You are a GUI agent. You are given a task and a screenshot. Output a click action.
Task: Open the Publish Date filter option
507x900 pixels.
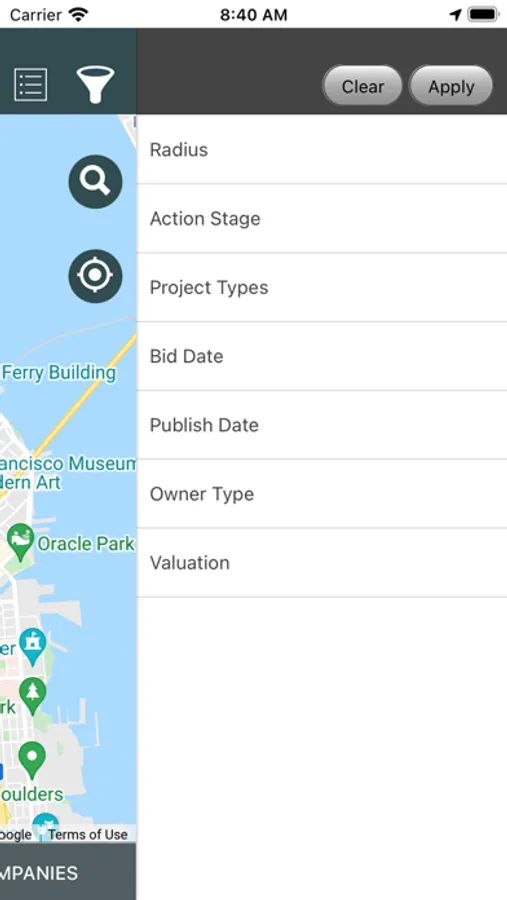coord(322,425)
